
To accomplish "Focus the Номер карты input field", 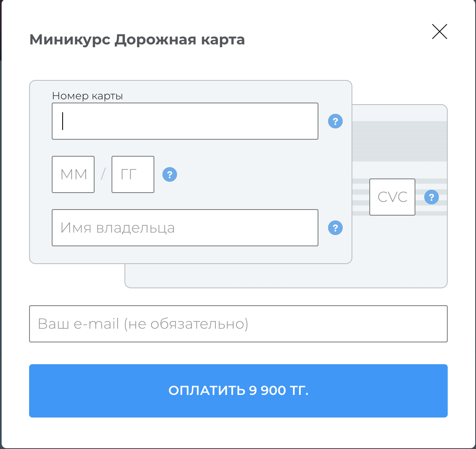I will click(185, 121).
